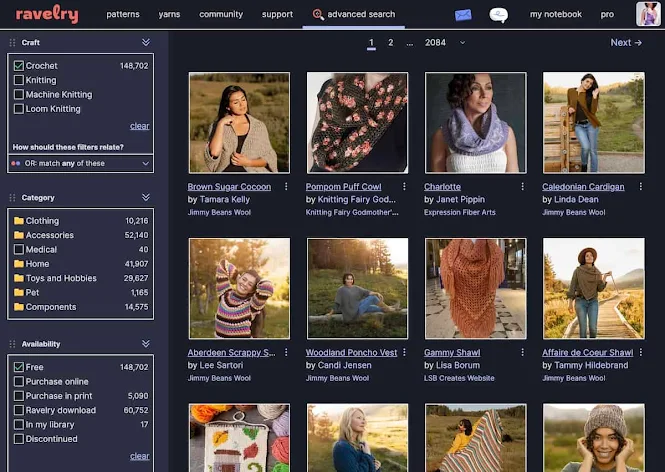665x472 pixels.
Task: Open options menu for Caledonian Cardigan
Action: (x=640, y=187)
